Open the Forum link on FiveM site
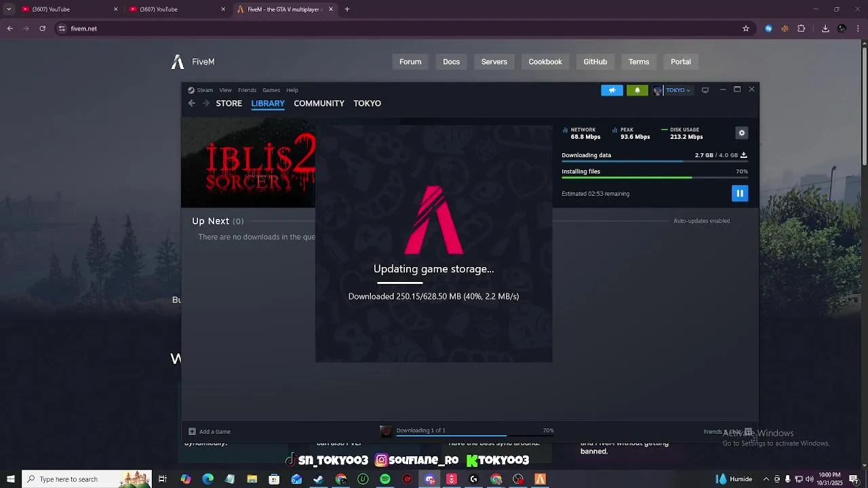Screen dimensions: 868x488 tap(410, 62)
